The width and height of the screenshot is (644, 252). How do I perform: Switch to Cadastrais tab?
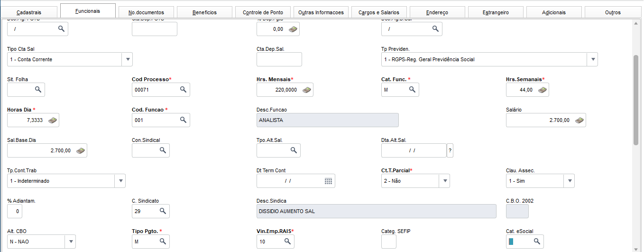tap(29, 12)
